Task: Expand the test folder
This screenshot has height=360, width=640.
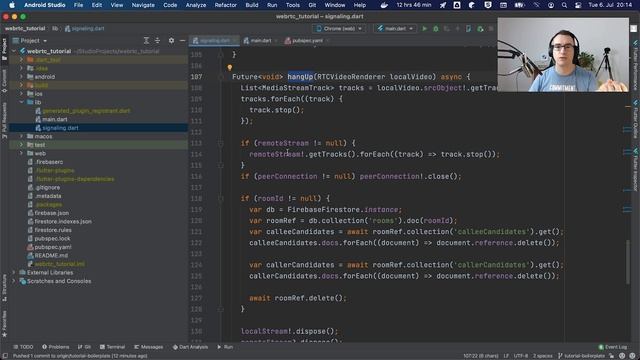Action: tap(22, 145)
